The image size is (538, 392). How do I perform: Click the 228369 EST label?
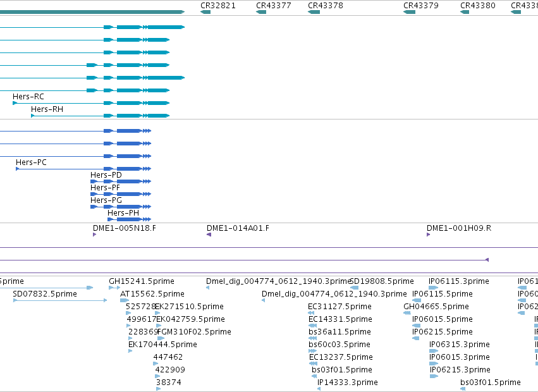pos(143,333)
